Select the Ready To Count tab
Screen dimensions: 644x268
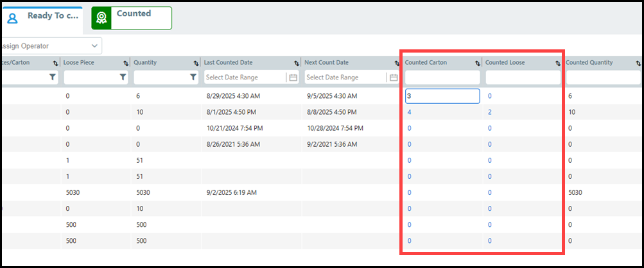coord(42,18)
